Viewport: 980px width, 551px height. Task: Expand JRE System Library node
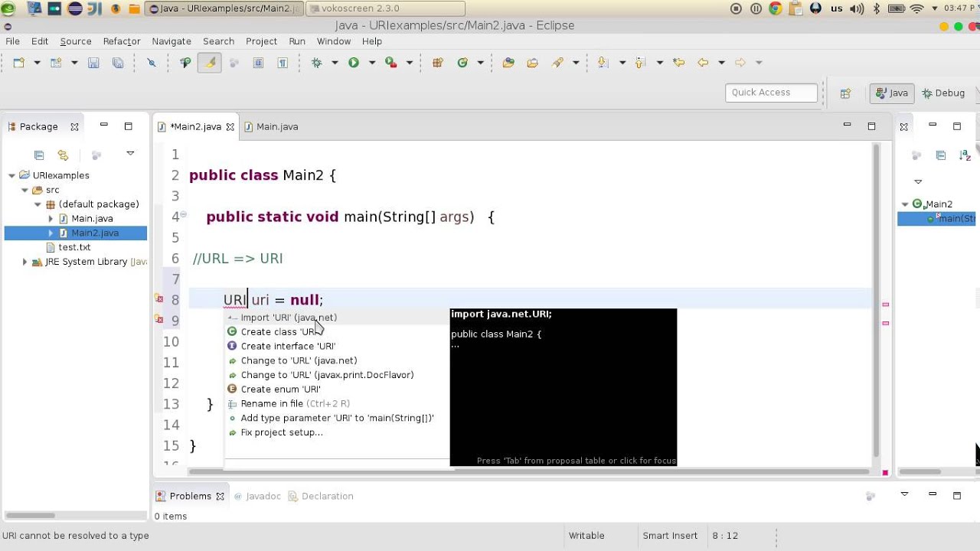[x=25, y=262]
